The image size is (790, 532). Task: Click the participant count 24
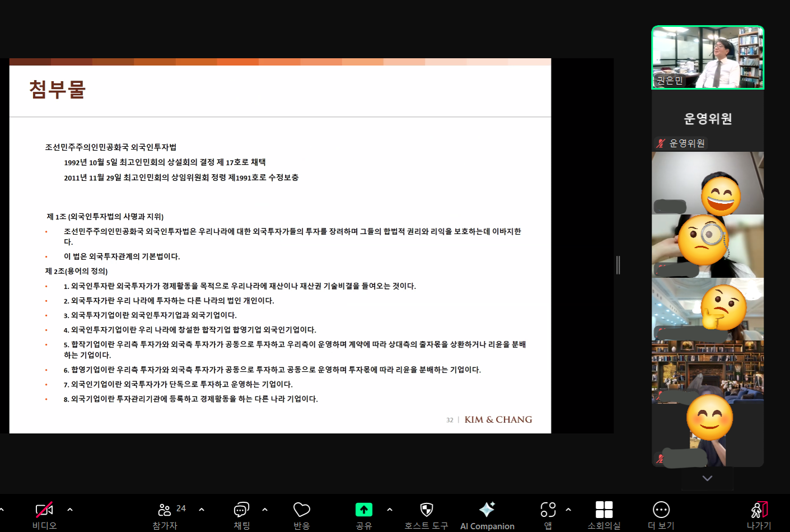[181, 508]
